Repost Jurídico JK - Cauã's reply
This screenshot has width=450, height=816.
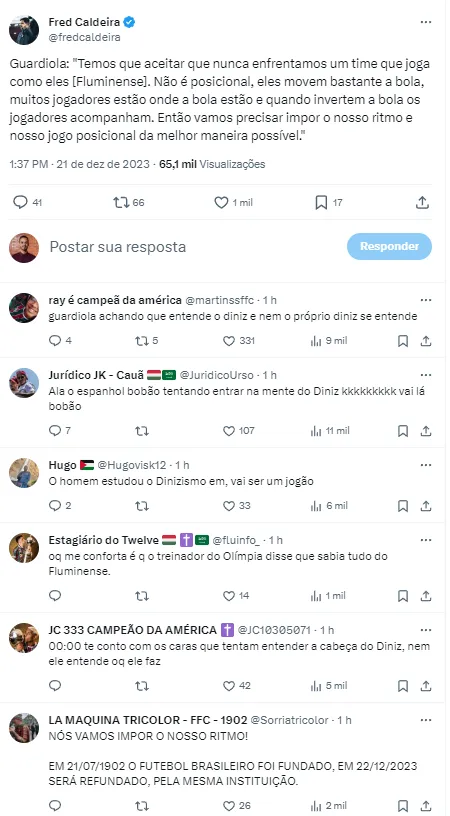(142, 431)
